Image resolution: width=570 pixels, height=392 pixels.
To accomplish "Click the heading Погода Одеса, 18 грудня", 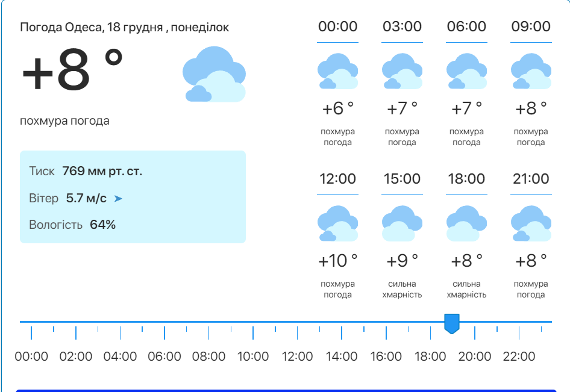I will (124, 28).
